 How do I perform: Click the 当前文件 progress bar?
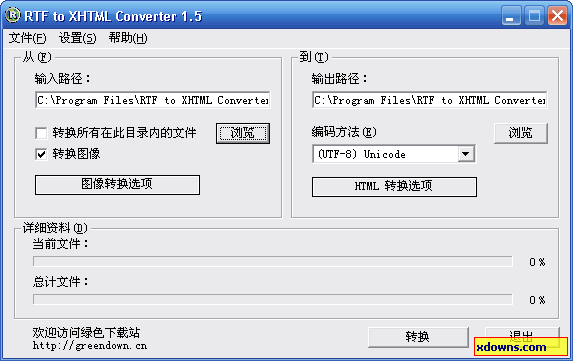(273, 262)
